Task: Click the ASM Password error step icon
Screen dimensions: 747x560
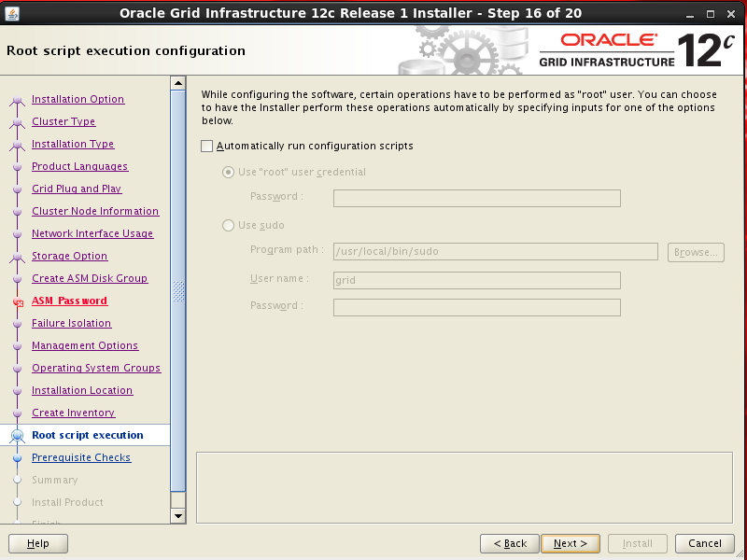Action: click(18, 301)
